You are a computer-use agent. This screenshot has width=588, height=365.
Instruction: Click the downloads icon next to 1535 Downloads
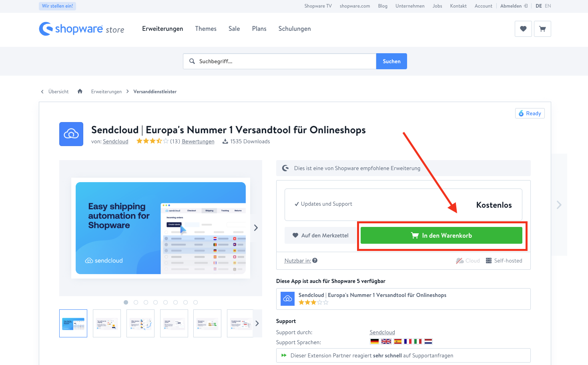pos(225,141)
